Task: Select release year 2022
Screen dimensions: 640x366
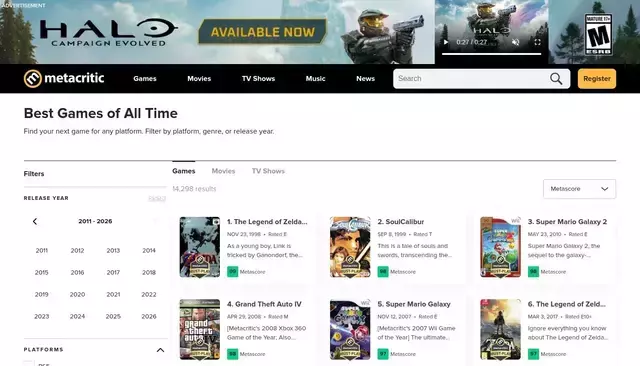Action: tap(149, 295)
